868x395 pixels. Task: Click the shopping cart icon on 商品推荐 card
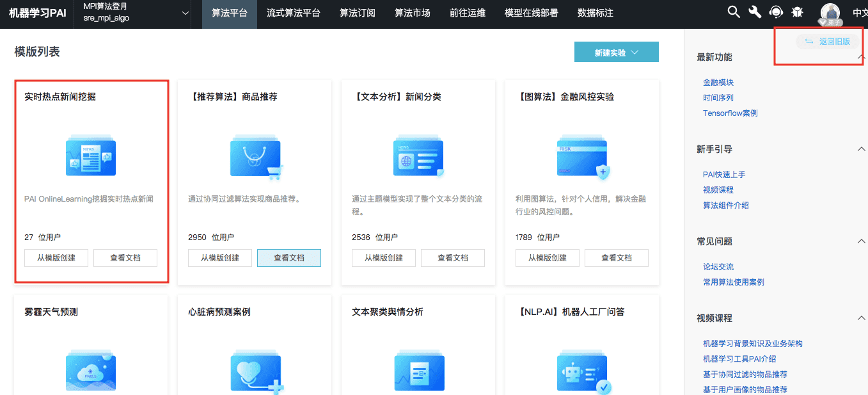click(x=255, y=156)
